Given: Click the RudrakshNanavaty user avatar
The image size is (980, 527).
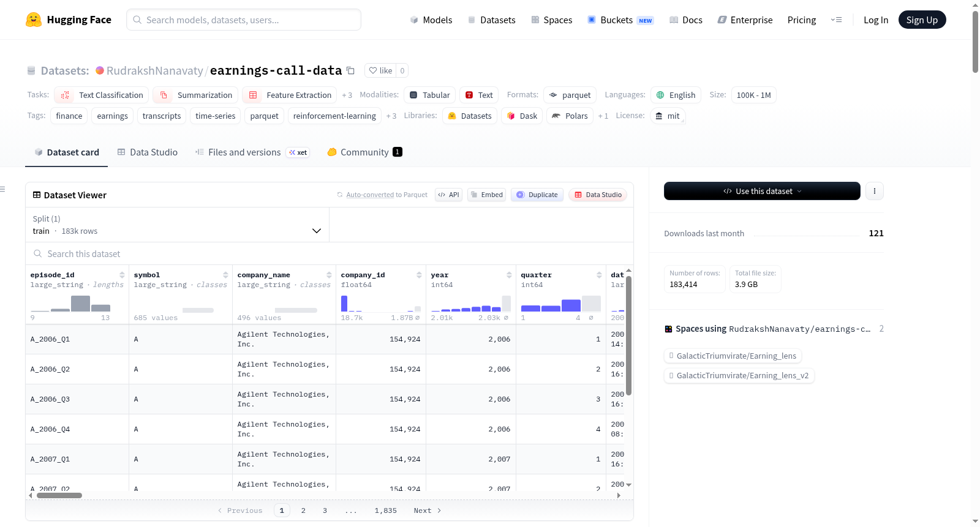Looking at the screenshot, I should [100, 70].
